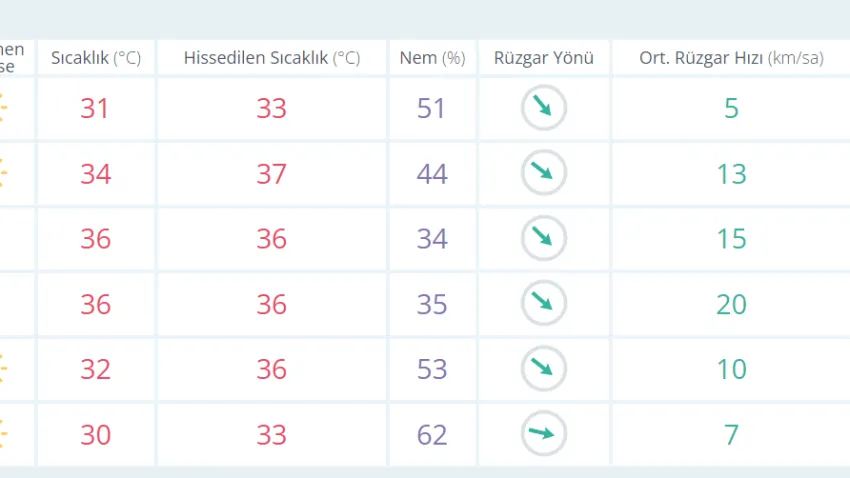Viewport: 850px width, 478px height.
Task: Click the Hissedilen Sıcaklık column header
Action: (x=272, y=57)
